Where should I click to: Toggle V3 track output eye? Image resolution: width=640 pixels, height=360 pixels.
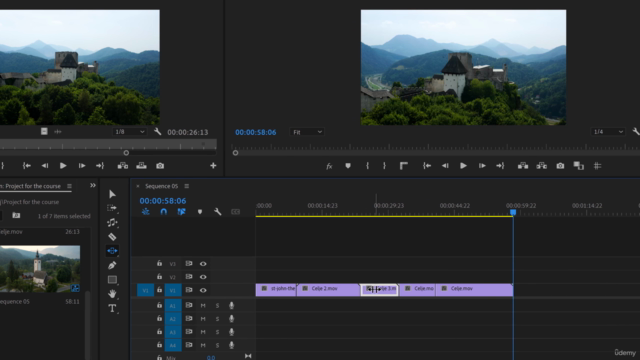click(x=203, y=264)
